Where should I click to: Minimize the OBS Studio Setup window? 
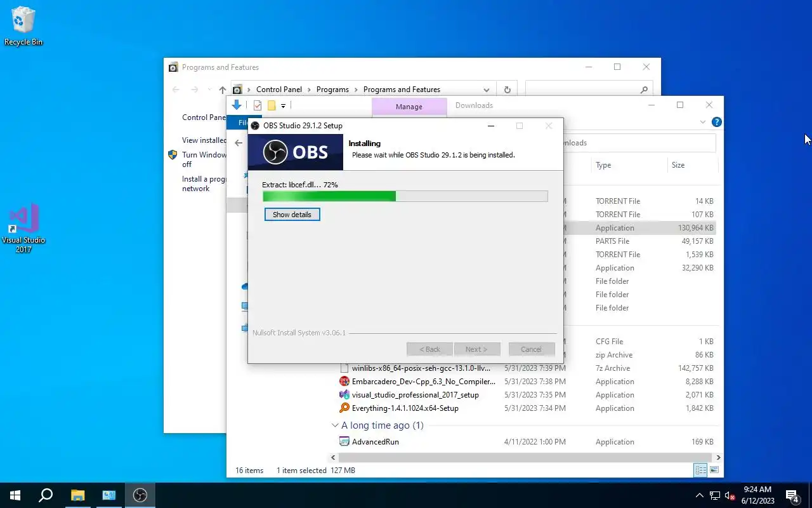pos(490,126)
